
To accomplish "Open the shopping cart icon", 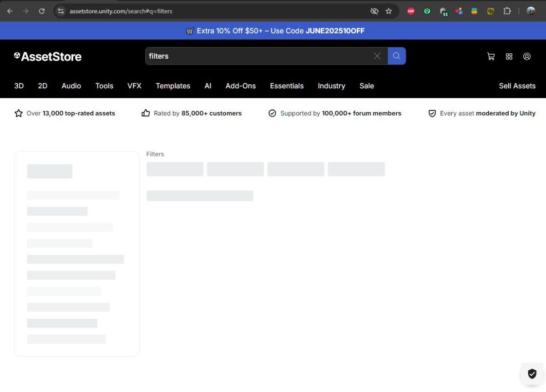I will 491,56.
